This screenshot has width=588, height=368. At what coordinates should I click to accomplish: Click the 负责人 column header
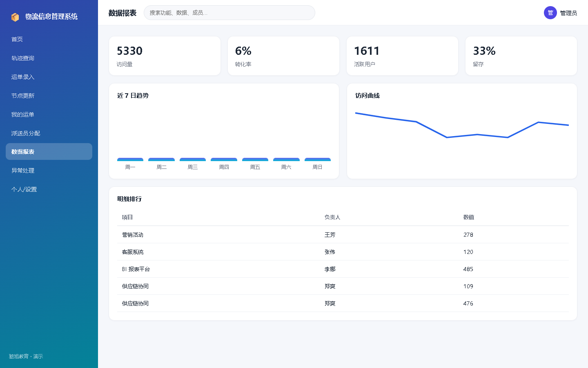[x=332, y=217]
